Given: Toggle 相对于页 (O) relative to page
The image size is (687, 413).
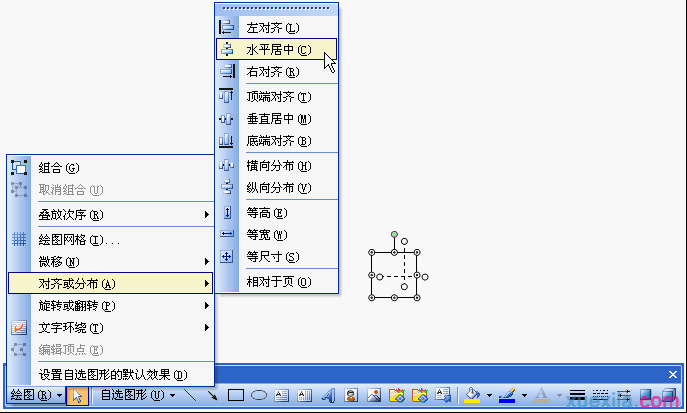Looking at the screenshot, I should pyautogui.click(x=276, y=282).
